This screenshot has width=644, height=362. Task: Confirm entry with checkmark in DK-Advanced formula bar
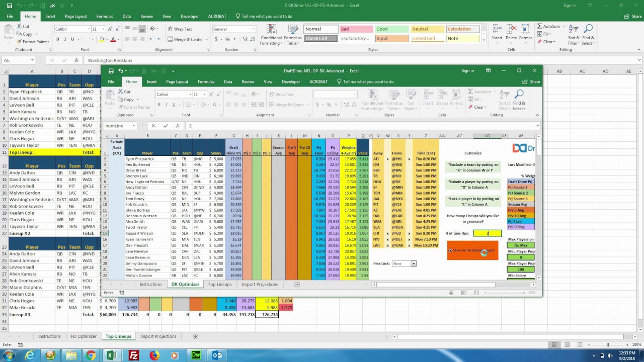166,126
